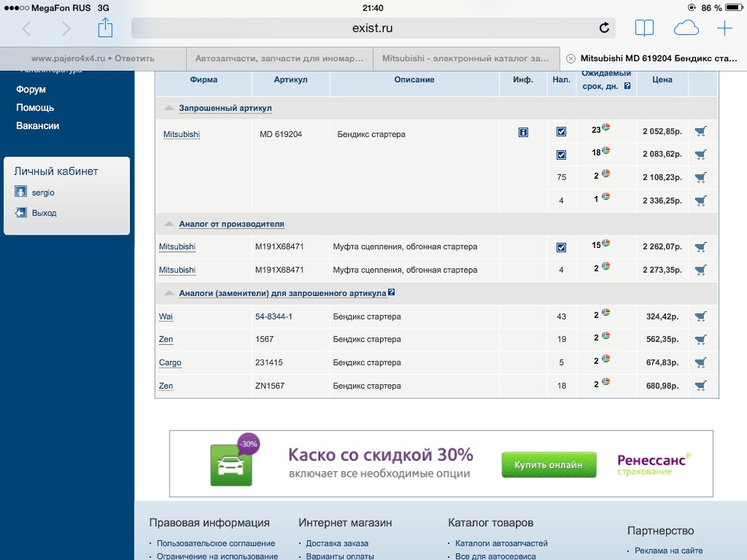This screenshot has height=560, width=747.
Task: Open the Форум link in sidebar
Action: pos(31,90)
